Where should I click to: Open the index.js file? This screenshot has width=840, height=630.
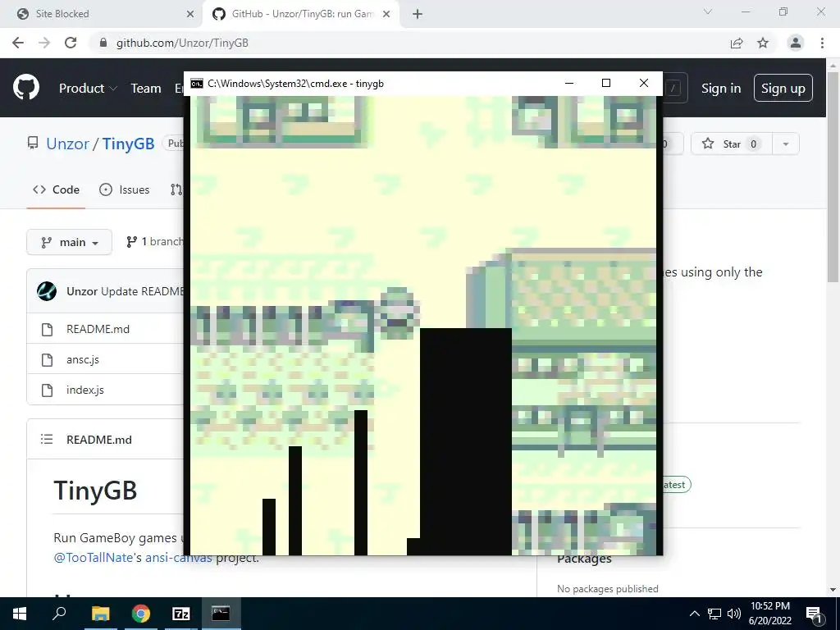pyautogui.click(x=85, y=390)
